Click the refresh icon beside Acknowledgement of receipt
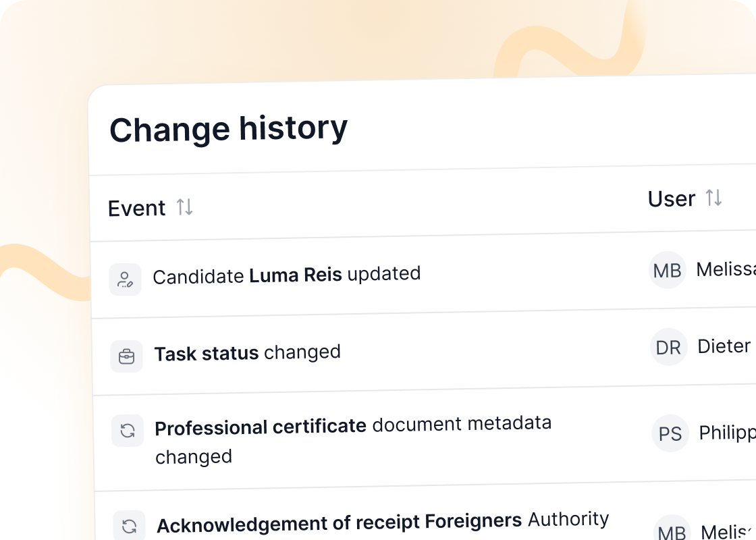 click(129, 525)
